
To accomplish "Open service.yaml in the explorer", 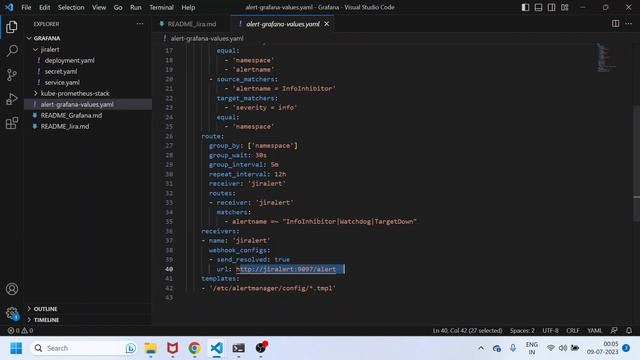I will tap(62, 82).
